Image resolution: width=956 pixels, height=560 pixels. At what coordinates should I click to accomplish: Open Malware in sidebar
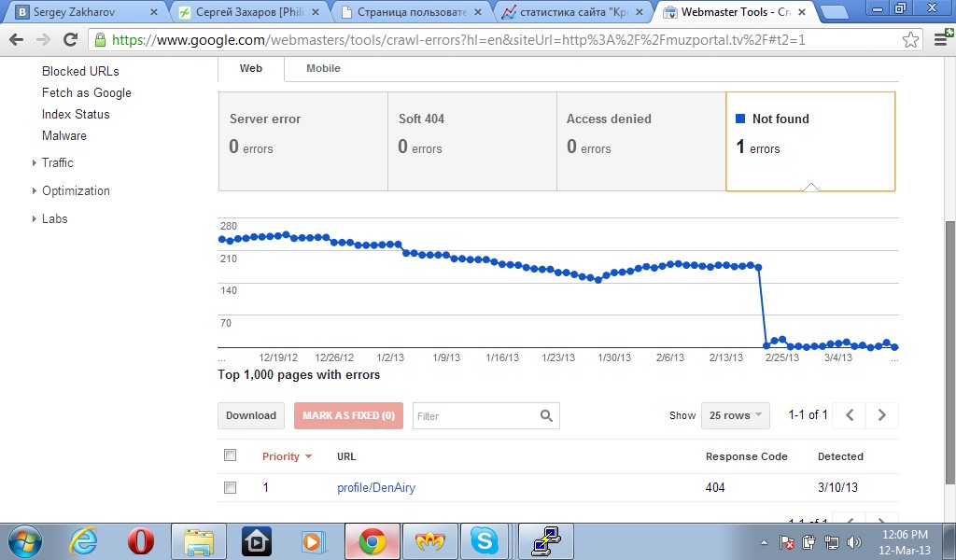64,135
